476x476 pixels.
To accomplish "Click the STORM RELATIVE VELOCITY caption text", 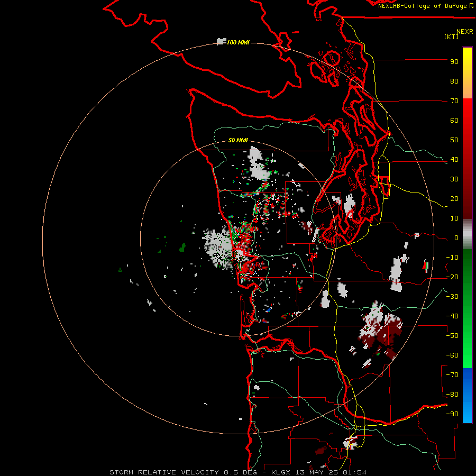I will click(x=164, y=472).
